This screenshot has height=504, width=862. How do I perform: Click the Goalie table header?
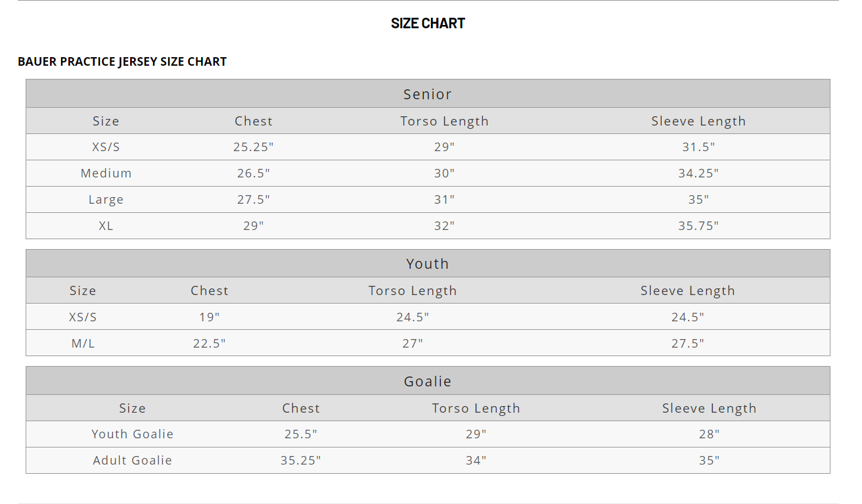point(428,381)
